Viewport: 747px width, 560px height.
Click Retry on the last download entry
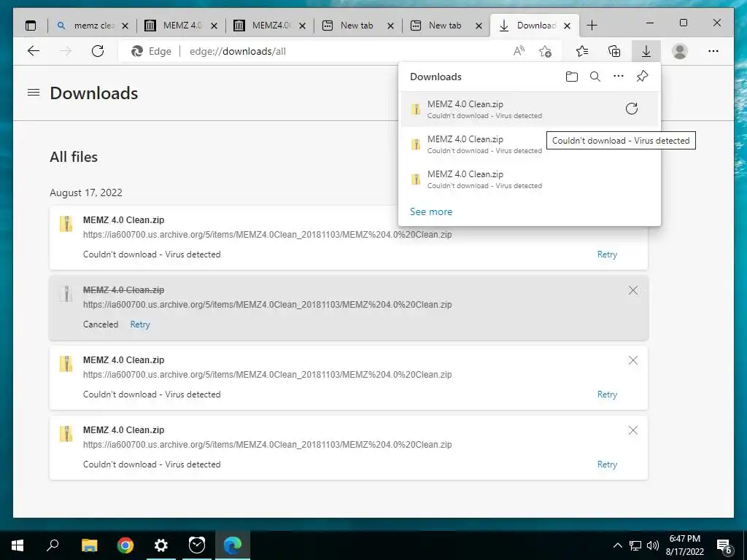coord(607,464)
